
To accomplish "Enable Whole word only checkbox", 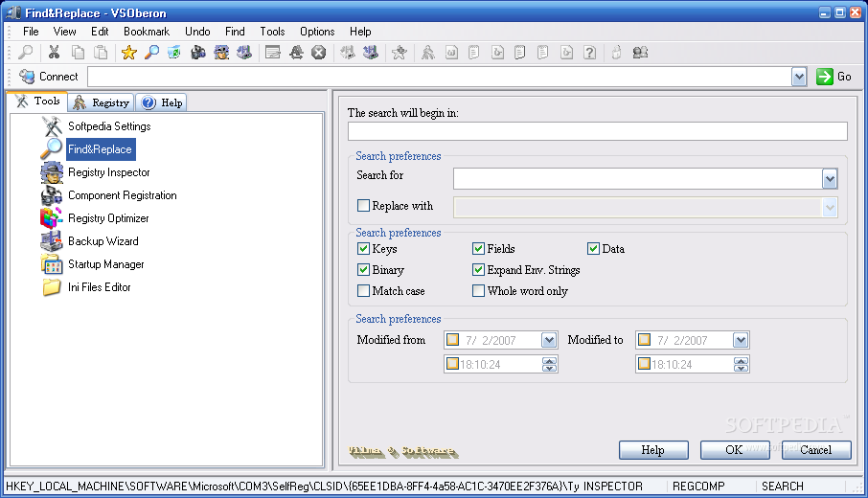I will pyautogui.click(x=478, y=290).
